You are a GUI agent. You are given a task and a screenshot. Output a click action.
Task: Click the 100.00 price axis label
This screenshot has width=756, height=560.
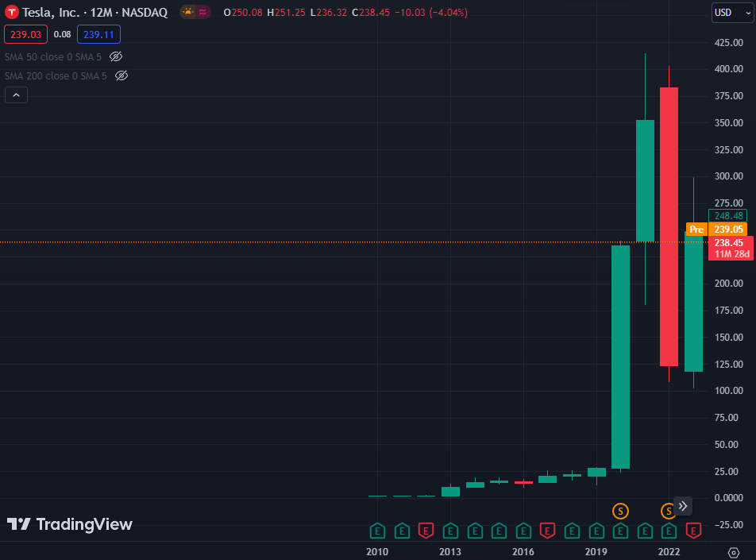[x=728, y=391]
